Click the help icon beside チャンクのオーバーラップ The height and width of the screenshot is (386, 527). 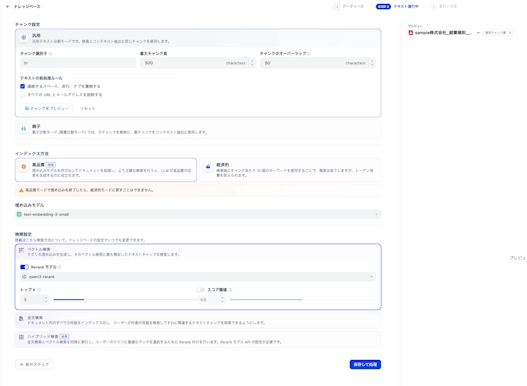tap(309, 53)
